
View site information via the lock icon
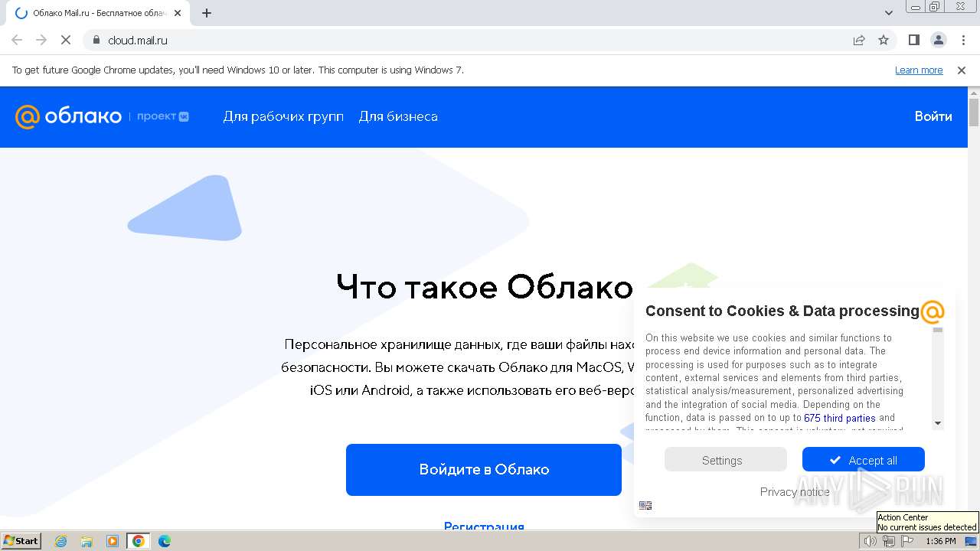[96, 40]
